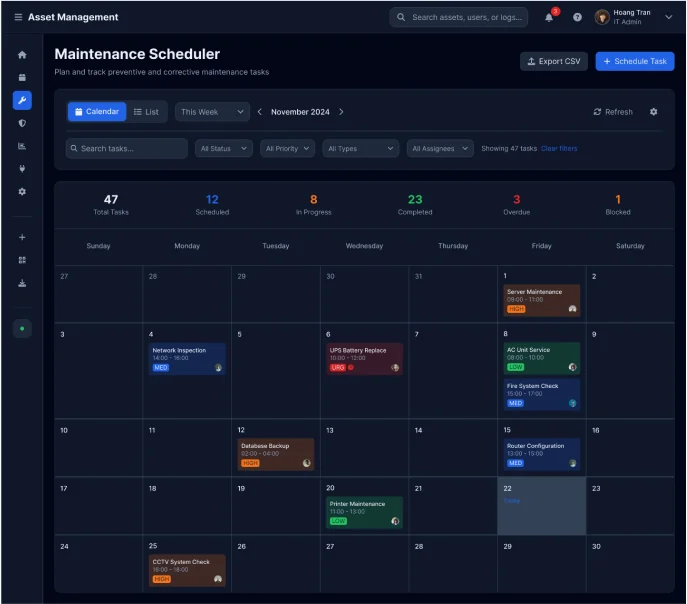Click assignee avatar on Network Inspection
687x604 pixels.
point(218,367)
